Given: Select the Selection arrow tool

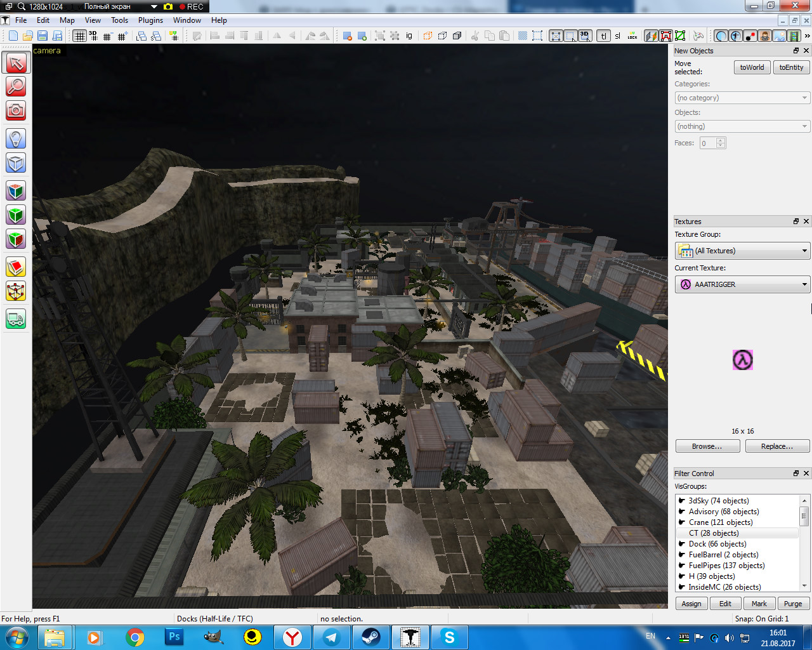Looking at the screenshot, I should click(x=16, y=63).
